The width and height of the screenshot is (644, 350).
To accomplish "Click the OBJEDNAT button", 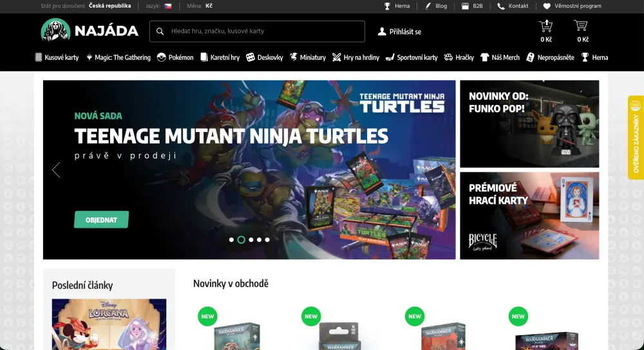I will coord(102,220).
